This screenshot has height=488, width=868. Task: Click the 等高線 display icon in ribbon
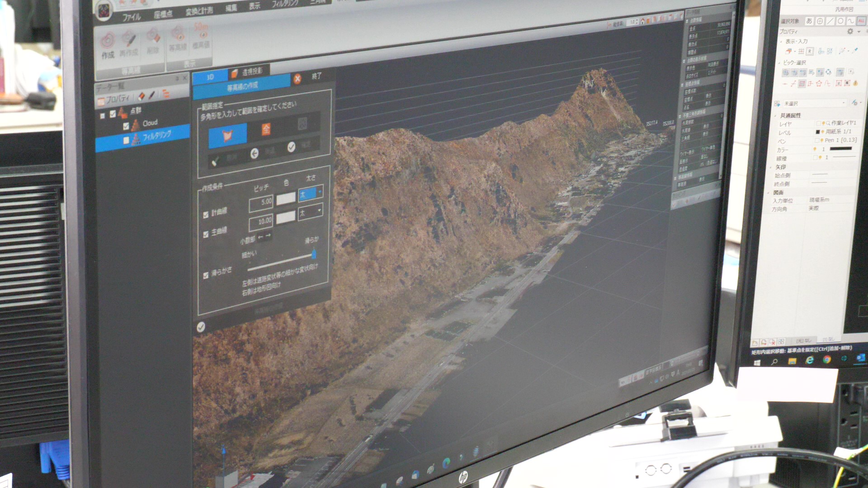click(x=178, y=34)
